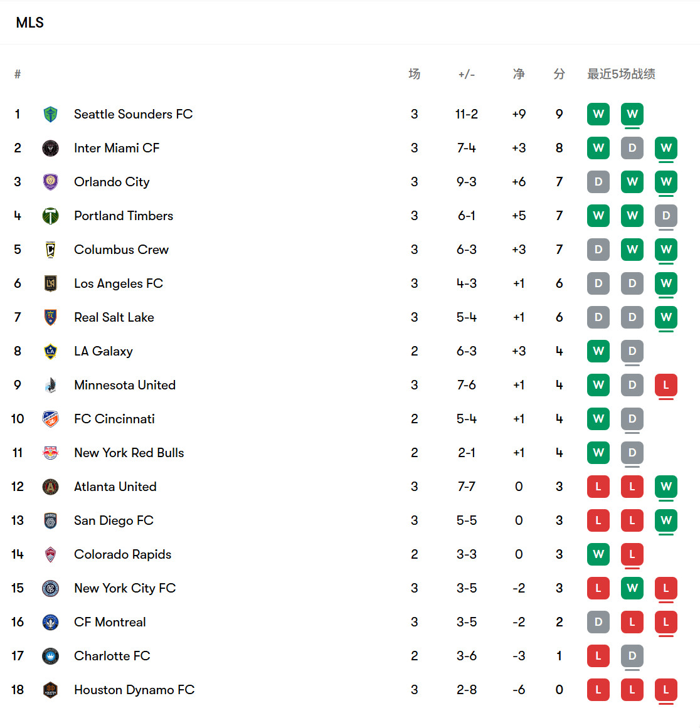Select the FC Cincinnati team name
Image resolution: width=700 pixels, height=728 pixels.
point(114,419)
